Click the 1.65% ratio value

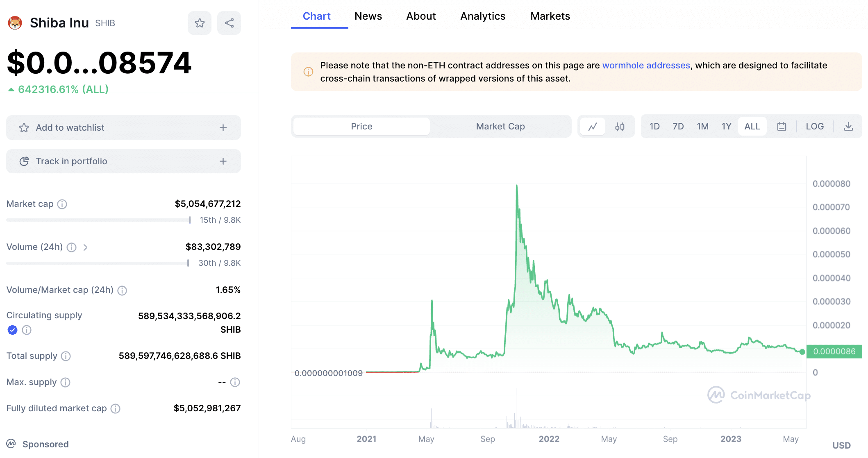click(228, 290)
